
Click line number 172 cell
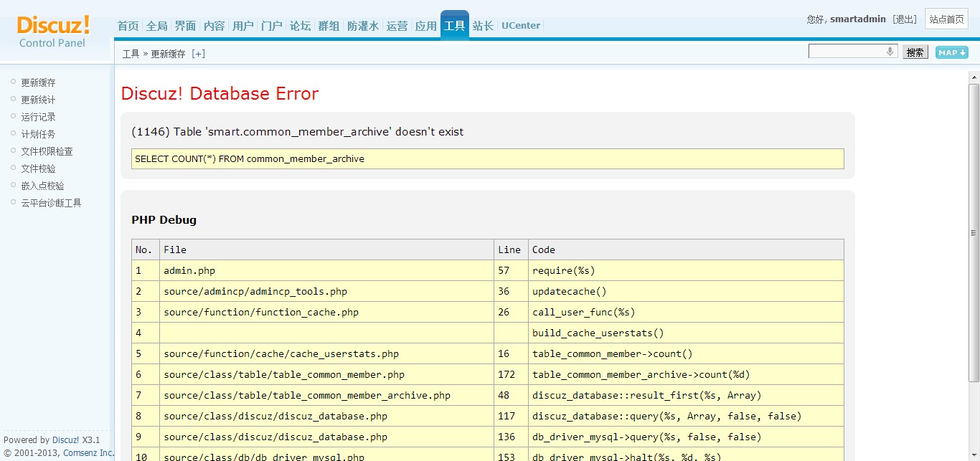(x=512, y=374)
